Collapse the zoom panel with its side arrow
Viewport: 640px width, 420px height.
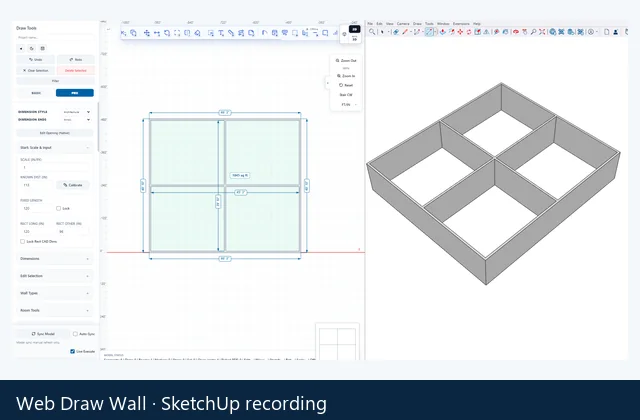point(327,83)
